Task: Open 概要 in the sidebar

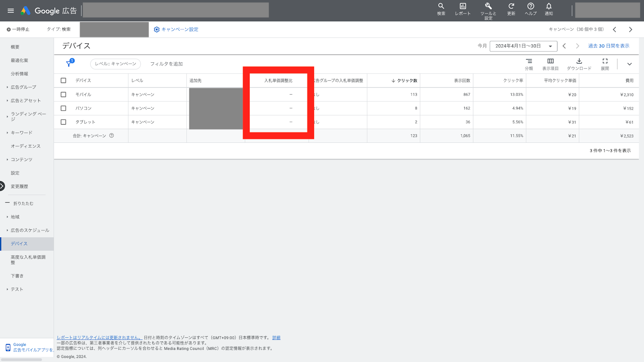Action: [15, 47]
